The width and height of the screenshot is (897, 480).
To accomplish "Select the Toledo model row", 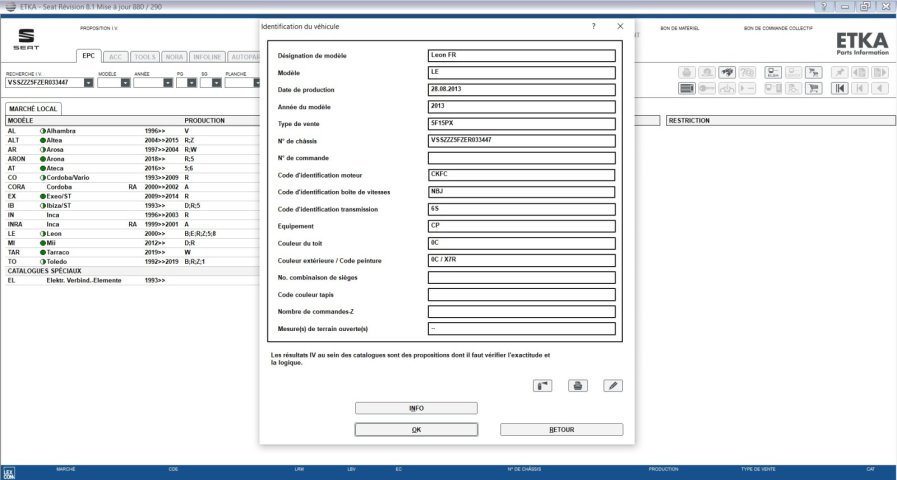I will (132, 261).
